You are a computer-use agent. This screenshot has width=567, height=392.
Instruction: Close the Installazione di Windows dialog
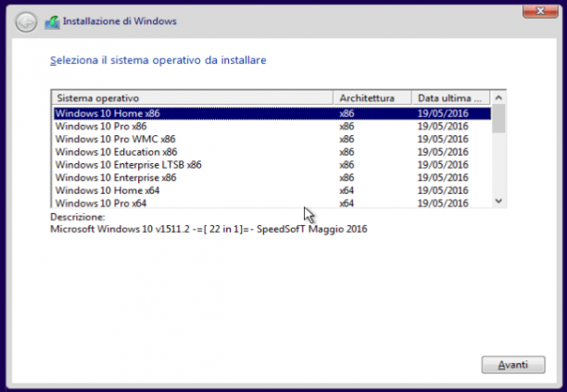540,11
